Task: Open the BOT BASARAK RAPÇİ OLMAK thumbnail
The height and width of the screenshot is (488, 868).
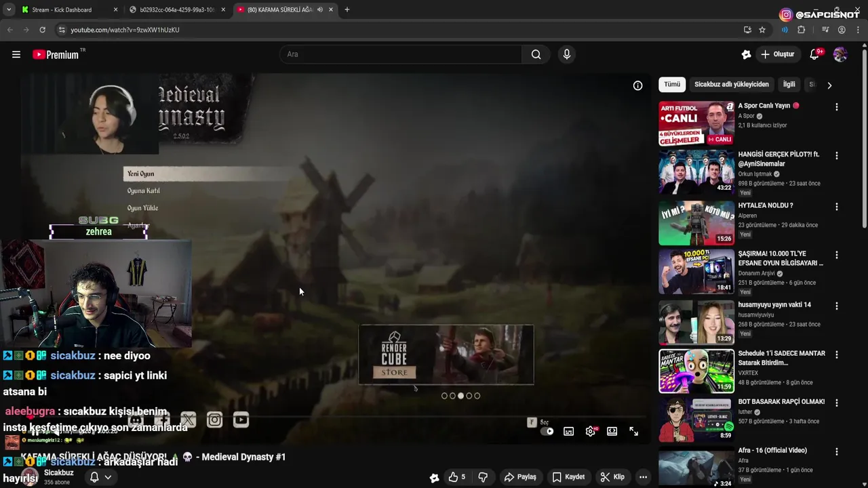Action: pos(696,419)
